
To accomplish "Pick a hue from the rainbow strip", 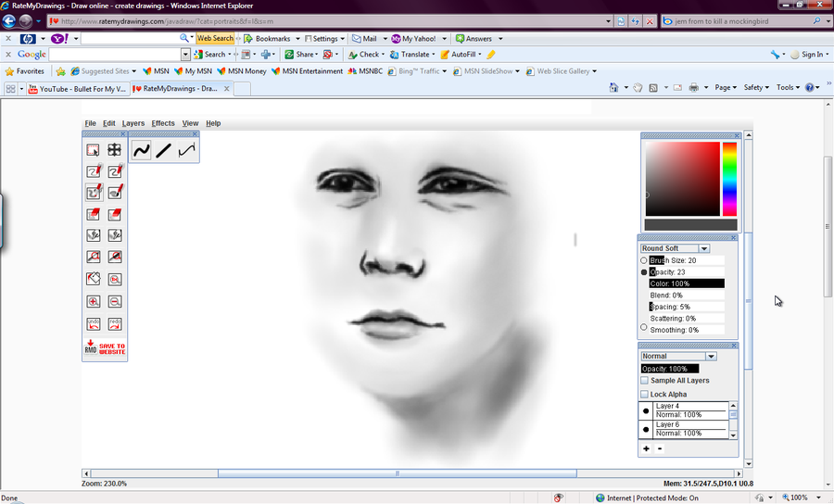I will pos(729,178).
